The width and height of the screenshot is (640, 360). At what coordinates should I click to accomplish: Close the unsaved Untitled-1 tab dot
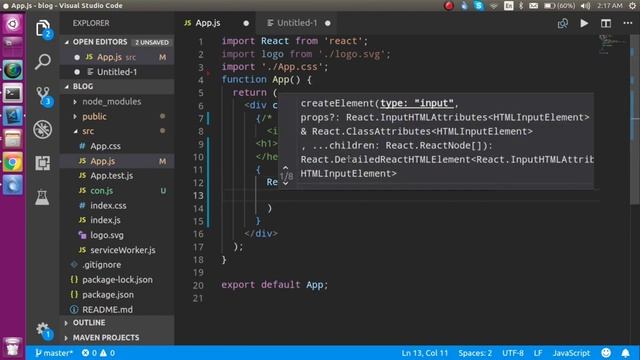(328, 23)
